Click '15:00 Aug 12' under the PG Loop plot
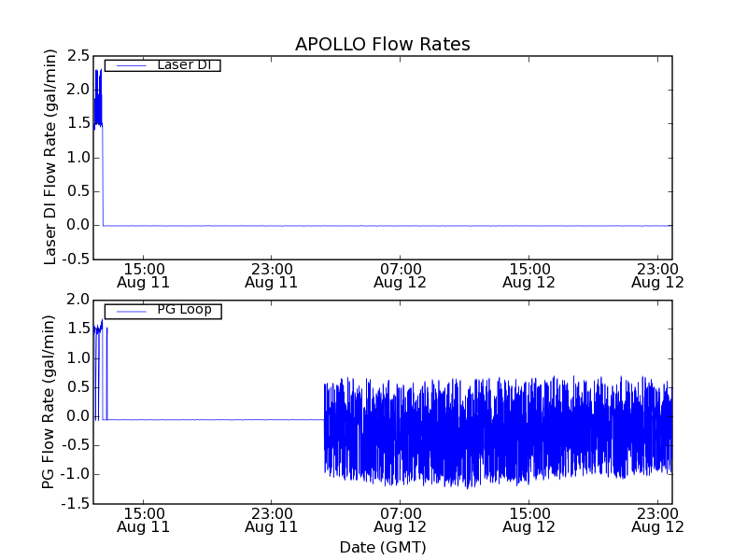The width and height of the screenshot is (747, 560). click(529, 521)
